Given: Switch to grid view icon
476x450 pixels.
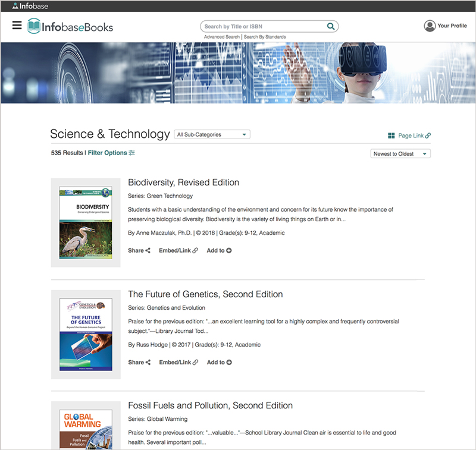Looking at the screenshot, I should [x=392, y=136].
